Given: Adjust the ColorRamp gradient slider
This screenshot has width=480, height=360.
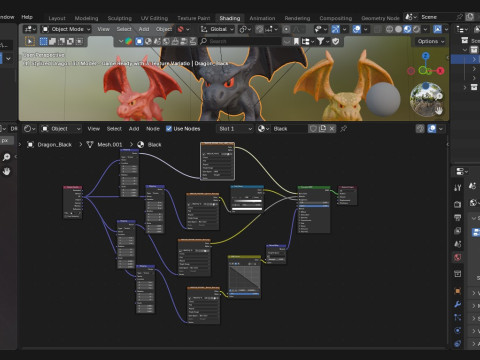Looking at the screenshot, I should (x=247, y=201).
